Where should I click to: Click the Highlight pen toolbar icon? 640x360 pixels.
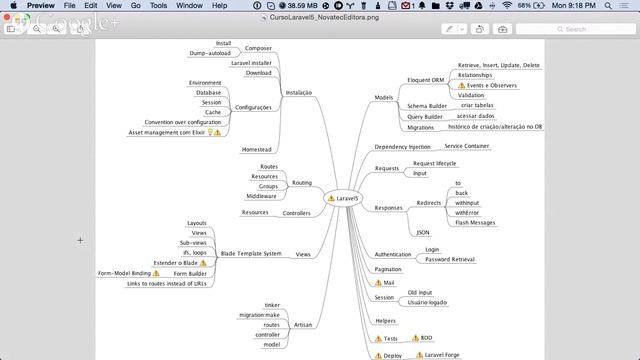pos(450,29)
